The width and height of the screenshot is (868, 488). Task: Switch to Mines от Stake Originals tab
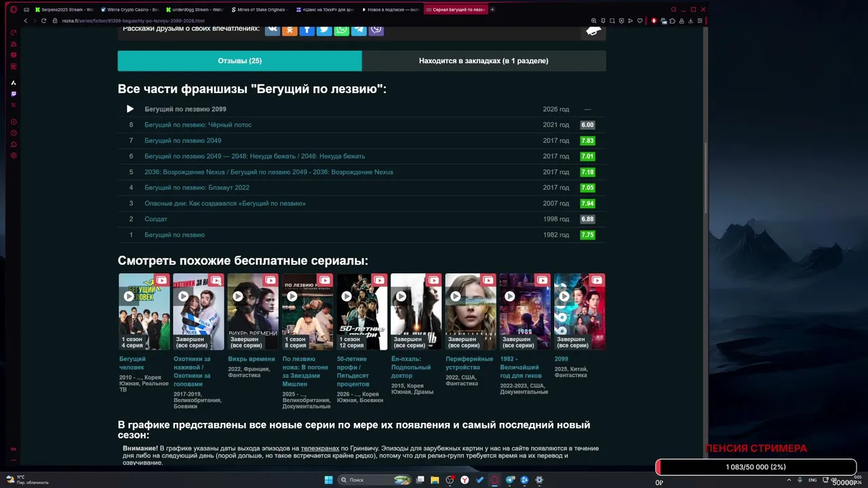(x=260, y=9)
